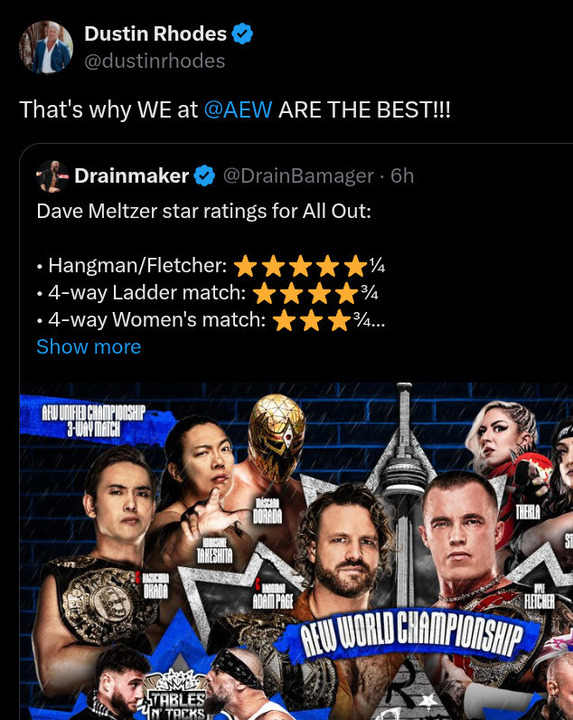The height and width of the screenshot is (720, 573).
Task: Click the Hangman/Fletcher star rating line
Action: 211,265
